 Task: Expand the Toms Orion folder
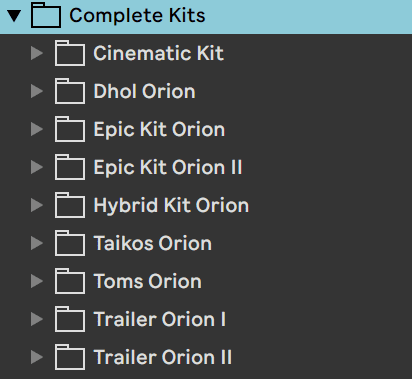(x=37, y=281)
